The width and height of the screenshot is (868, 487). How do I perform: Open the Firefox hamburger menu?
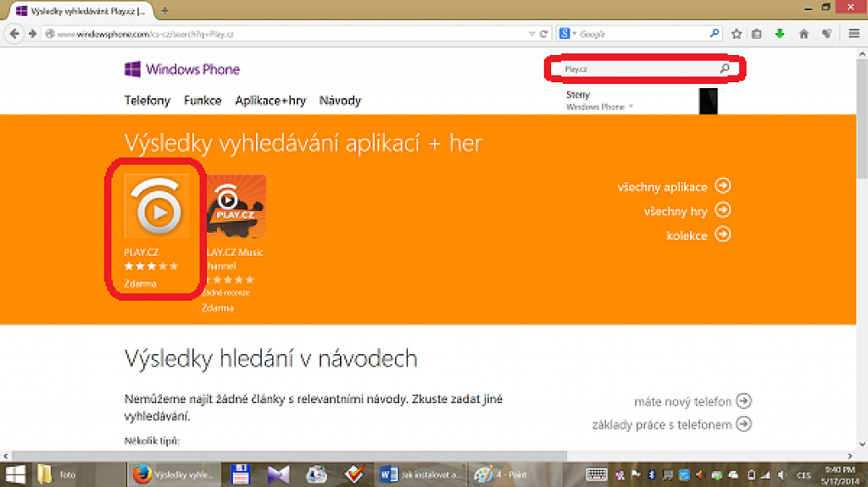coord(854,34)
